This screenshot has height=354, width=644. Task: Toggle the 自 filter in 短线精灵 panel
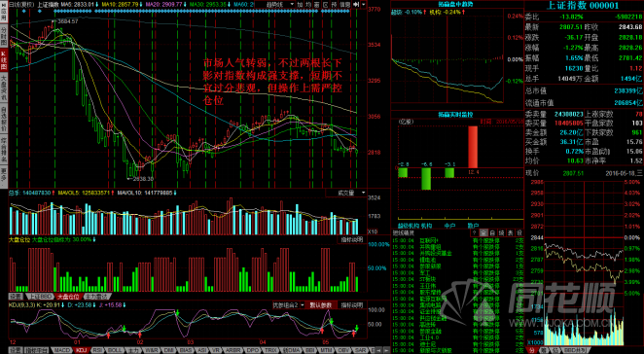pos(492,232)
